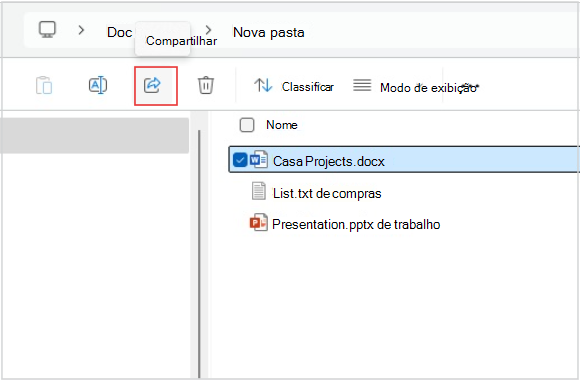
Task: Click the Share (Compartilhar) toolbar icon
Action: pyautogui.click(x=152, y=85)
